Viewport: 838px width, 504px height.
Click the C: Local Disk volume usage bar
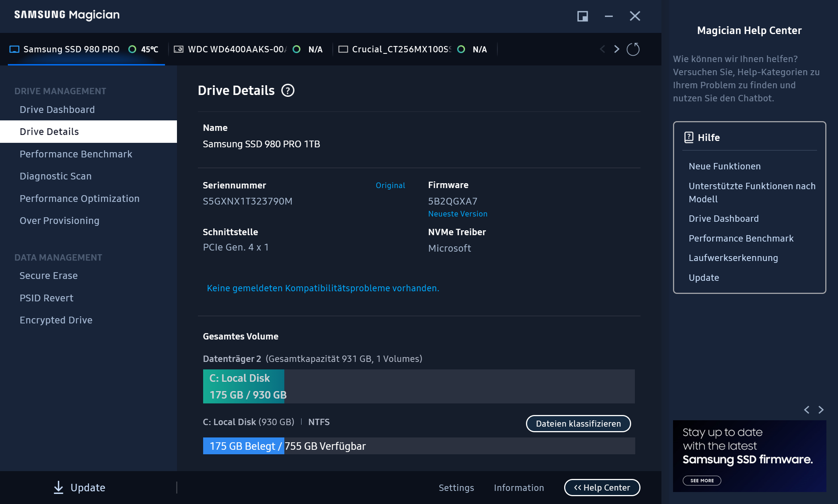(x=244, y=386)
